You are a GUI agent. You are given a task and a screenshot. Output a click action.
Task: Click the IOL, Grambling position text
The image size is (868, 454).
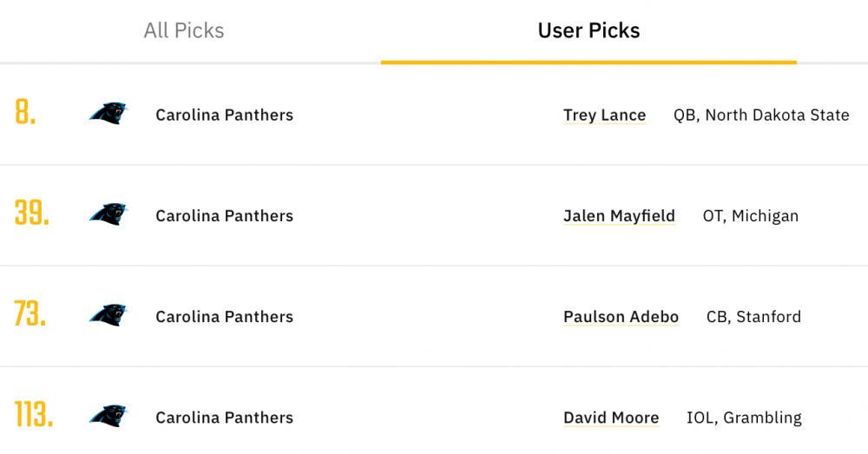pos(744,417)
